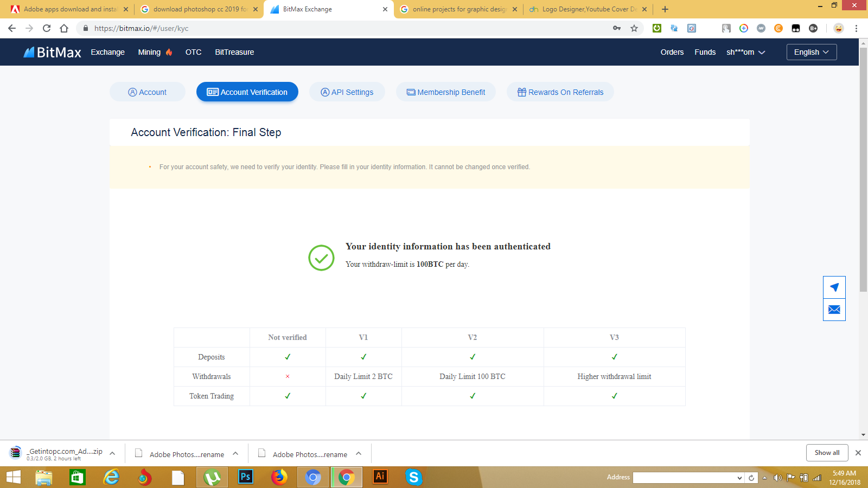The image size is (868, 488).
Task: Go to the Membership Benefit tab
Action: [x=446, y=92]
